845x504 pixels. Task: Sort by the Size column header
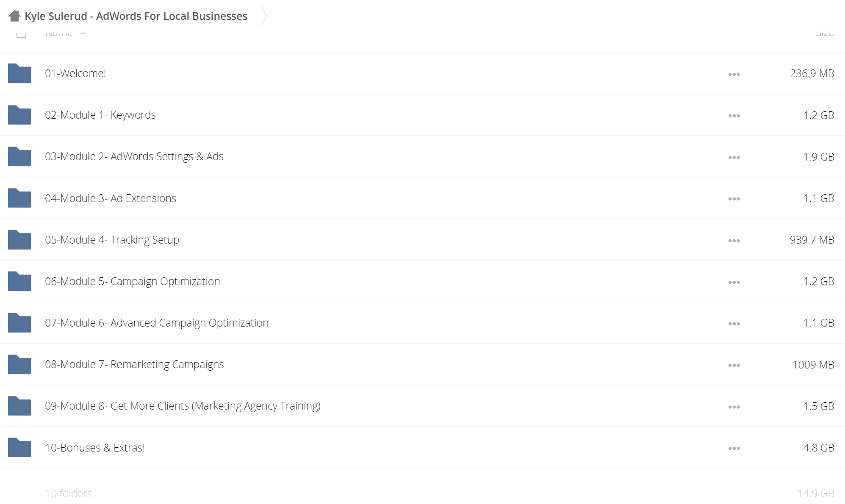(825, 33)
